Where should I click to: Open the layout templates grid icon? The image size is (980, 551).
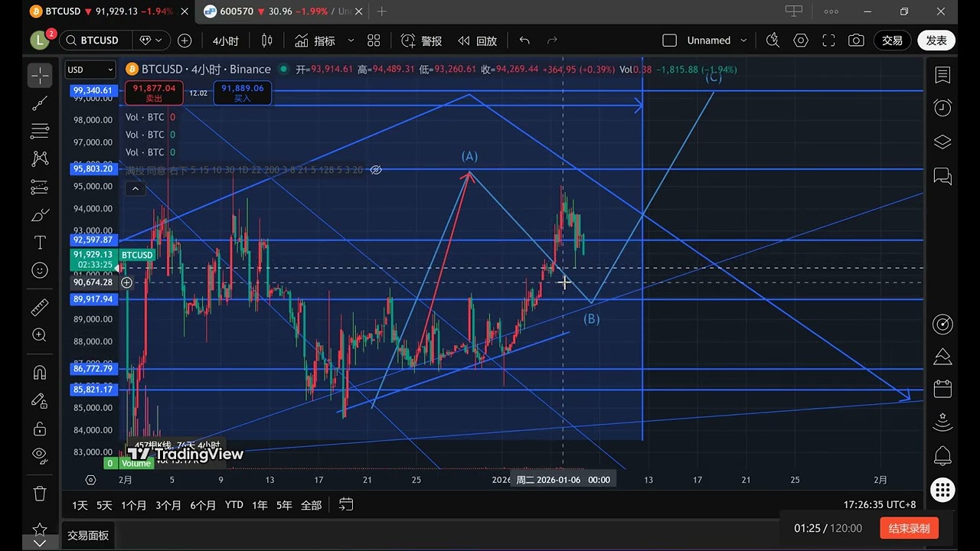coord(374,41)
